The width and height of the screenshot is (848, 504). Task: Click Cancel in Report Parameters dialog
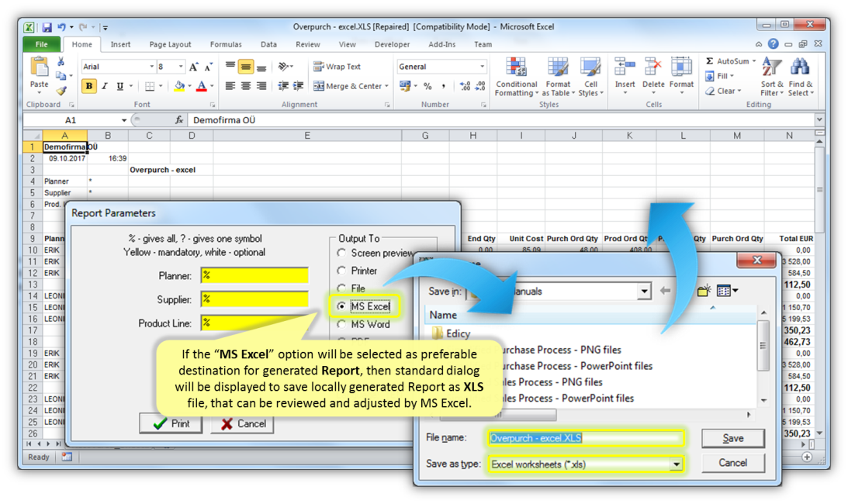(x=243, y=423)
